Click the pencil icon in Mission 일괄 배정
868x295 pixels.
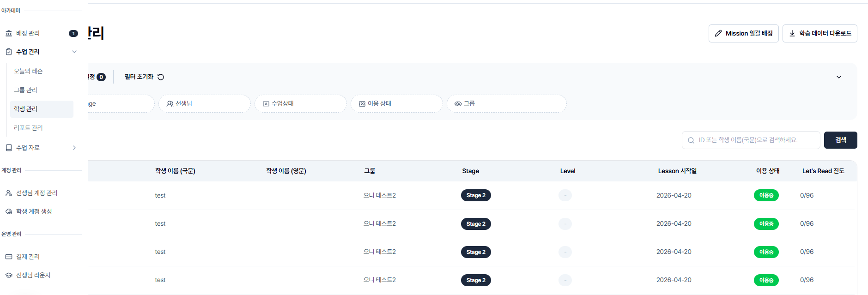[718, 33]
